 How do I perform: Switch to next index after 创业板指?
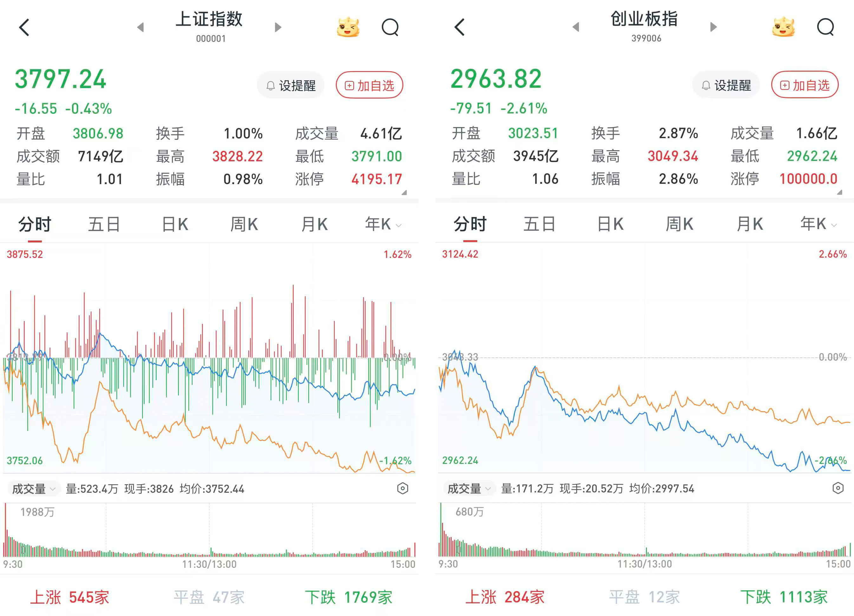(x=713, y=27)
